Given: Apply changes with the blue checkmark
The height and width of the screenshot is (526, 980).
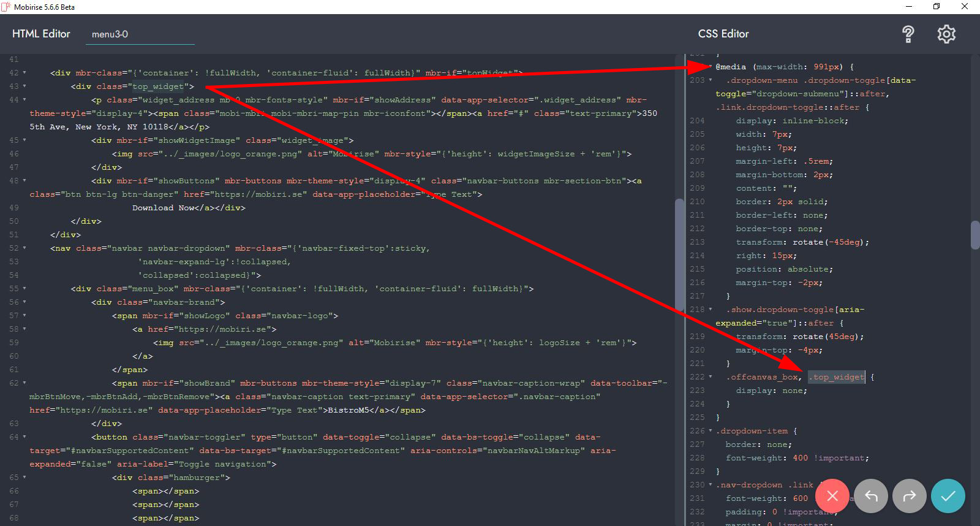Looking at the screenshot, I should (948, 496).
